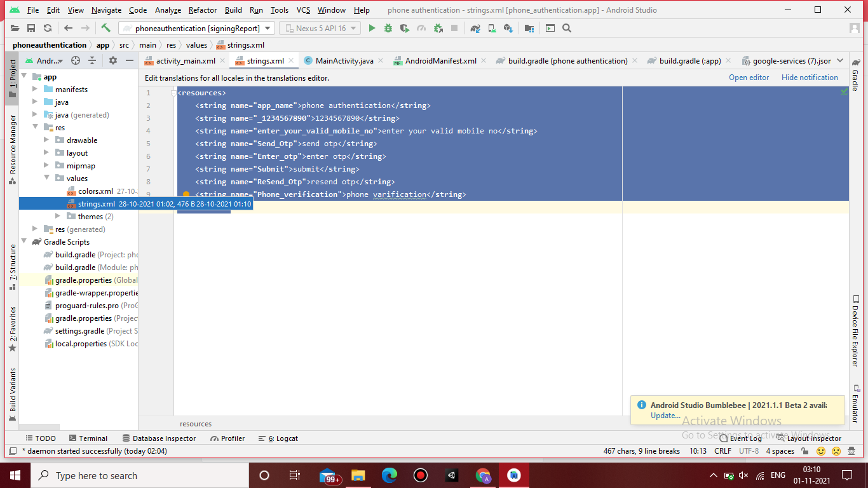Click Project Structure icon in toolbar

point(529,28)
